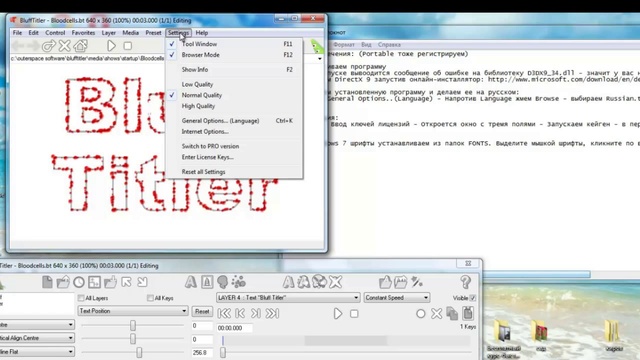Click the stop square in tool window

354,313
